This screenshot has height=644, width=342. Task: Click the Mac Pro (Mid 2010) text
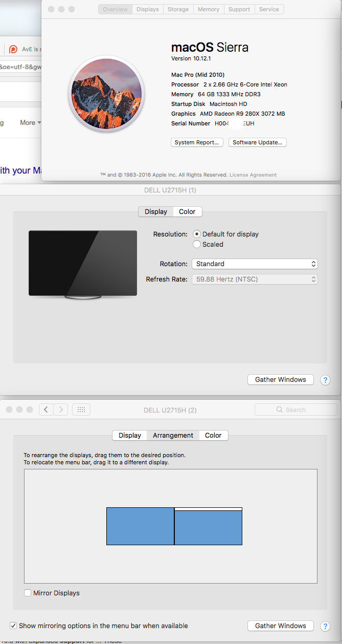point(198,75)
